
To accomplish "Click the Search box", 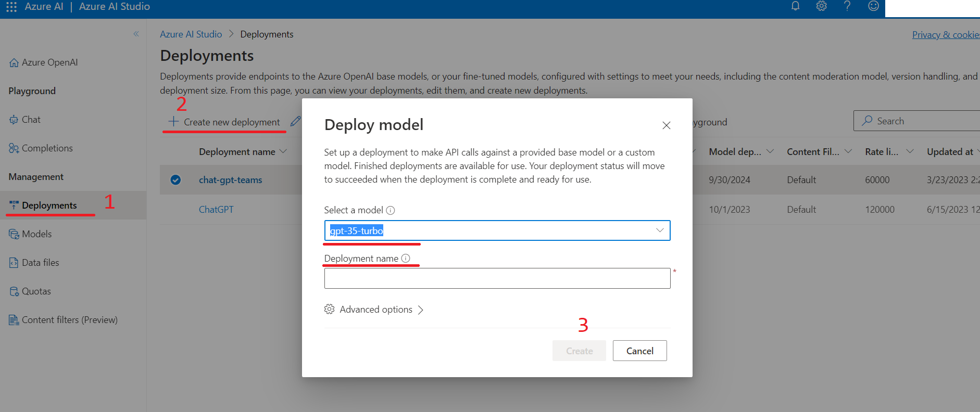I will point(916,121).
